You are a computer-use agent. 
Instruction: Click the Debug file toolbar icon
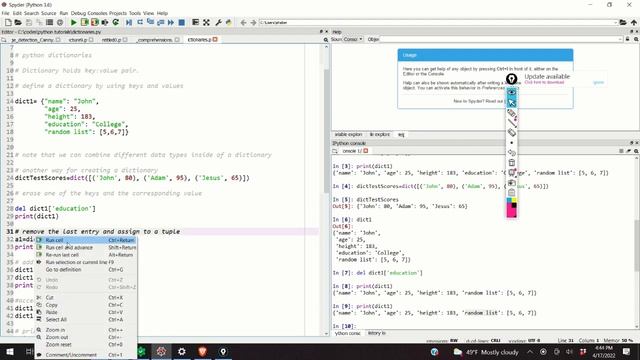pyautogui.click(x=129, y=22)
